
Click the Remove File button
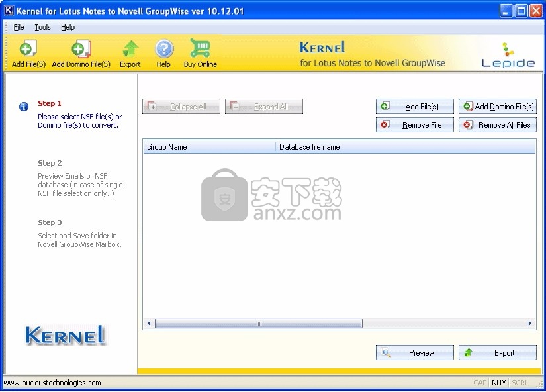(x=415, y=124)
